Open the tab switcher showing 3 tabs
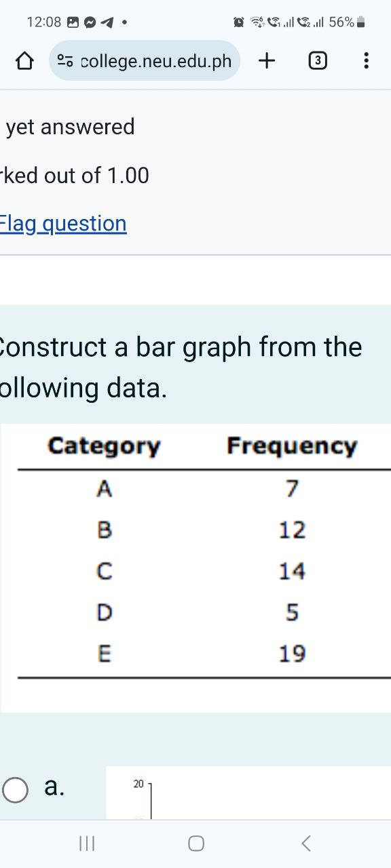 tap(316, 61)
